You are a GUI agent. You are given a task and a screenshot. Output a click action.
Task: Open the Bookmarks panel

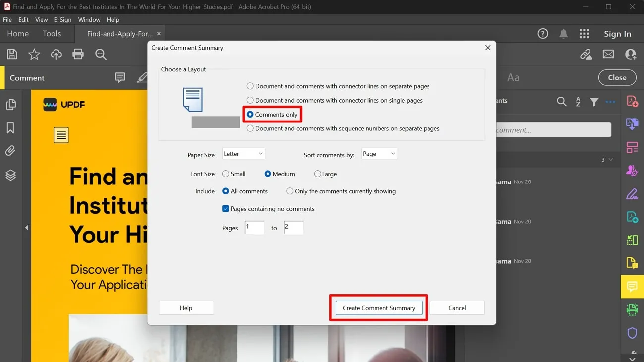pos(10,128)
